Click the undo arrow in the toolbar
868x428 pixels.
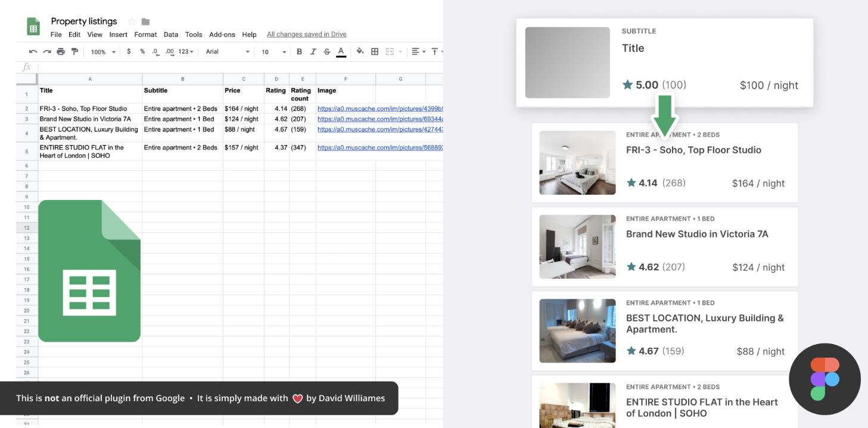[33, 52]
